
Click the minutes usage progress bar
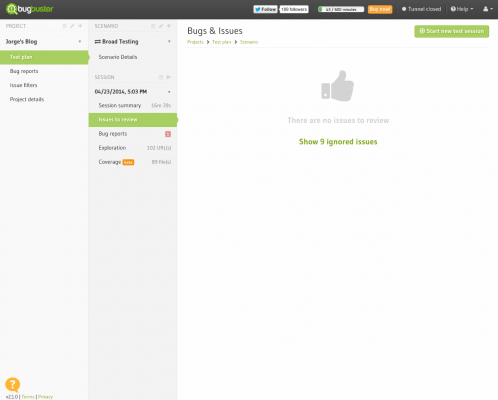(x=341, y=9)
